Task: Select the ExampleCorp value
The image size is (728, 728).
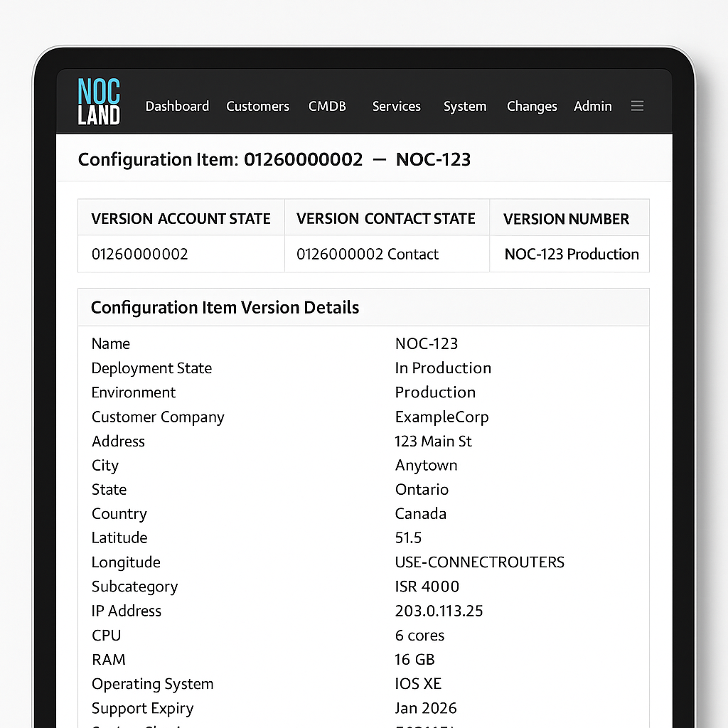Action: click(x=441, y=417)
